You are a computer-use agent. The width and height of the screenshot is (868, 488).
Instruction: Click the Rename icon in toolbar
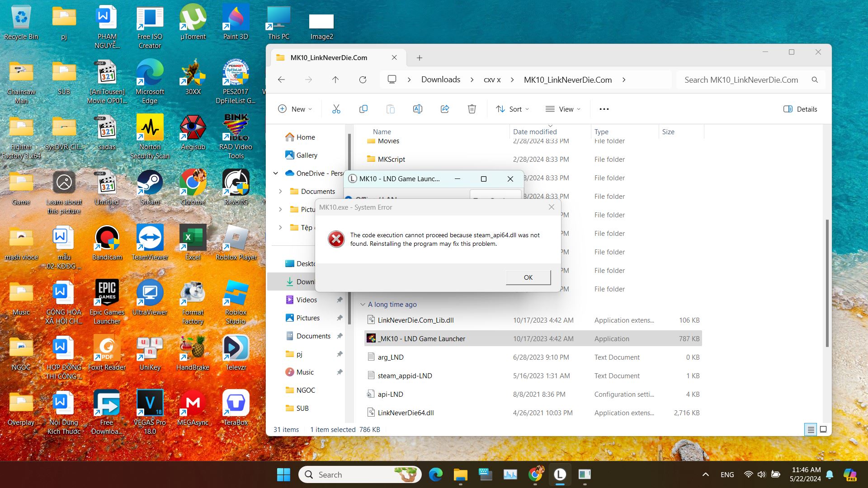[417, 109]
